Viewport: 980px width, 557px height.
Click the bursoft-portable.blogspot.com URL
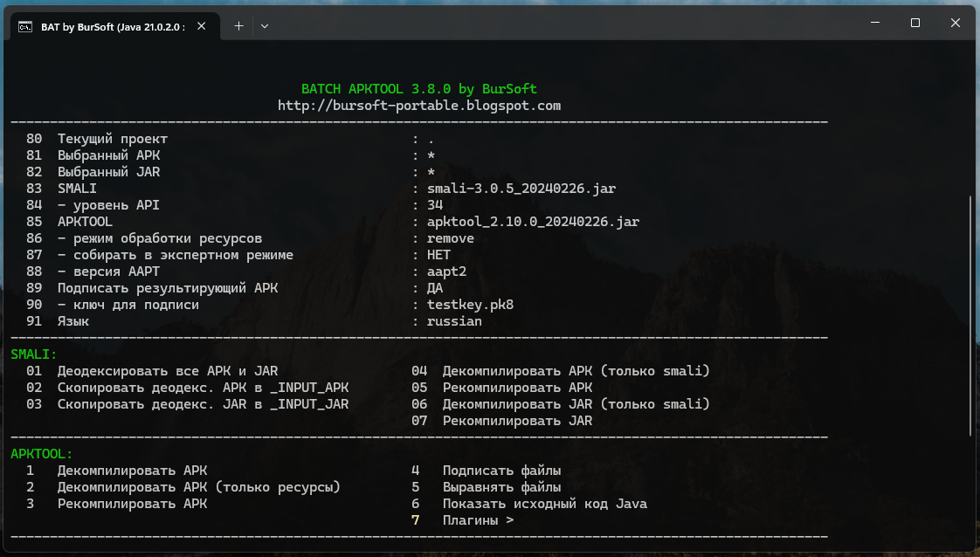tap(419, 106)
